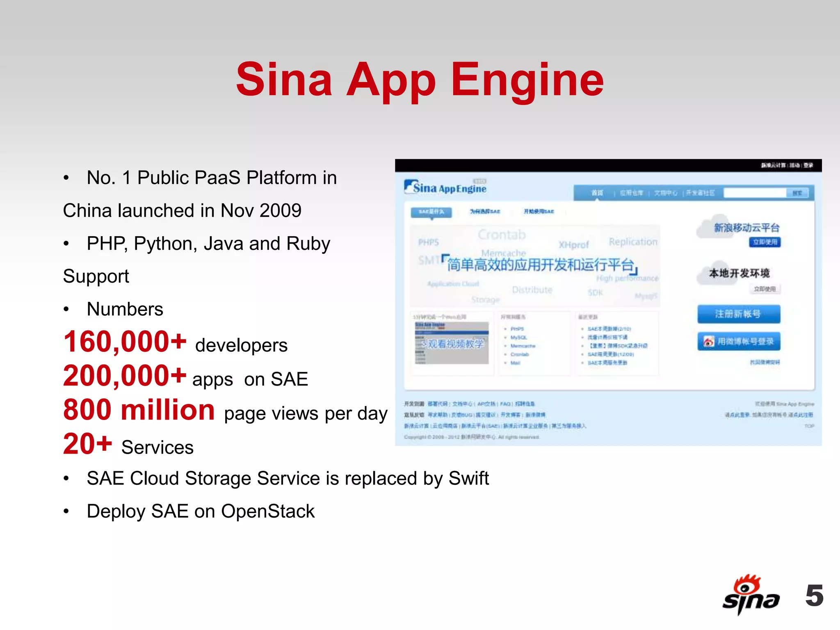Click the PHP5 link in services list
Image resolution: width=840 pixels, height=630 pixels.
click(x=517, y=329)
